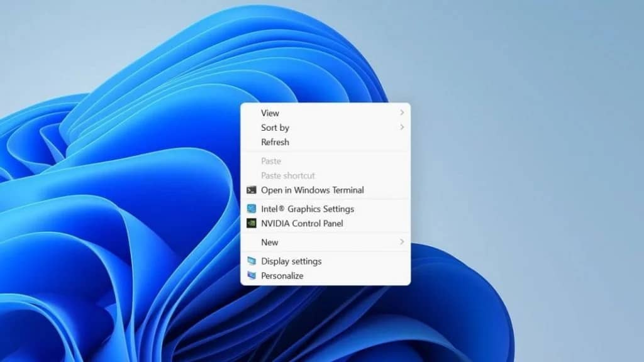Click the New menu label
This screenshot has height=362, width=644.
point(269,242)
